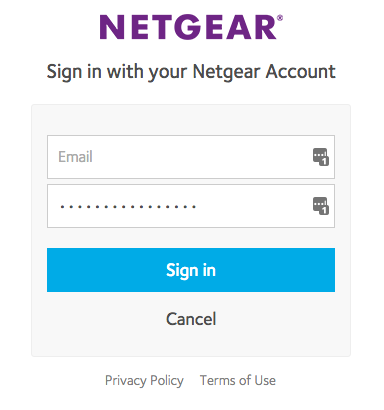Open password manager icon in Email field
The width and height of the screenshot is (384, 410).
pos(320,157)
